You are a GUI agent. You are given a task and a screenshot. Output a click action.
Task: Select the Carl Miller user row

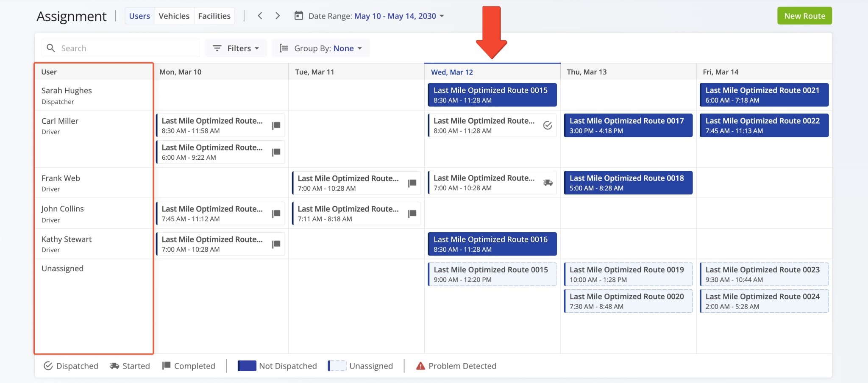[94, 139]
